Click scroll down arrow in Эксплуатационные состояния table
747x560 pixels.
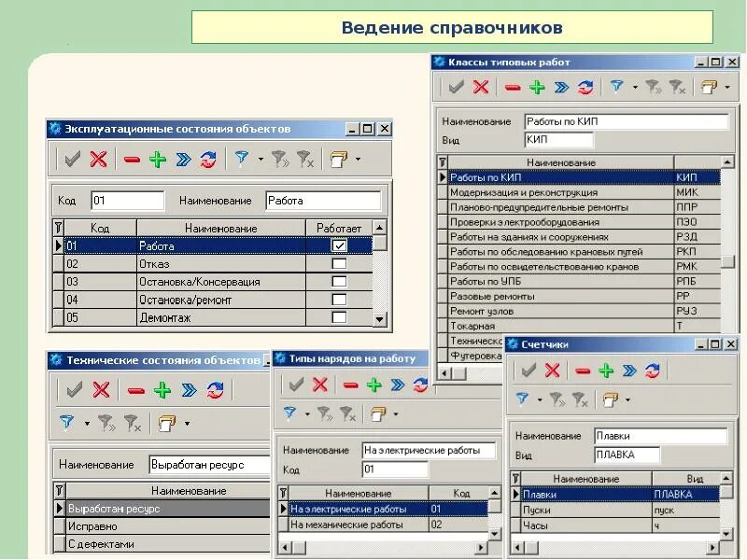tap(379, 319)
